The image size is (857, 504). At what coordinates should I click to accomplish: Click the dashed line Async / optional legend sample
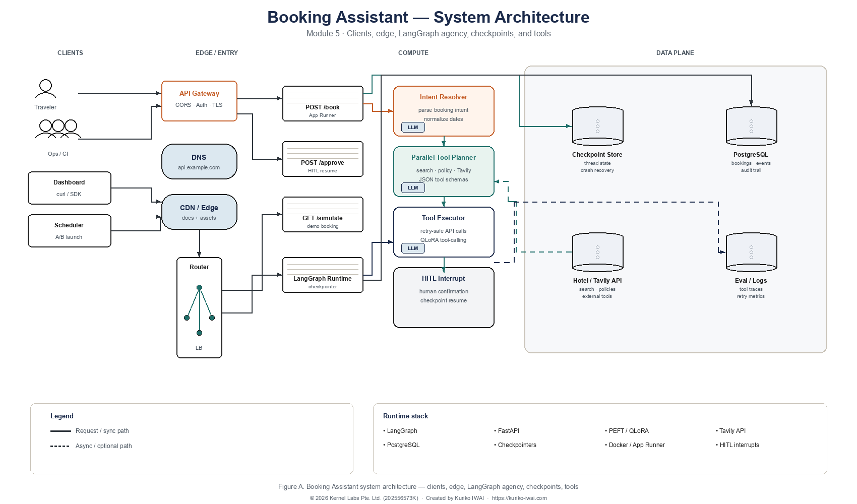click(x=60, y=446)
